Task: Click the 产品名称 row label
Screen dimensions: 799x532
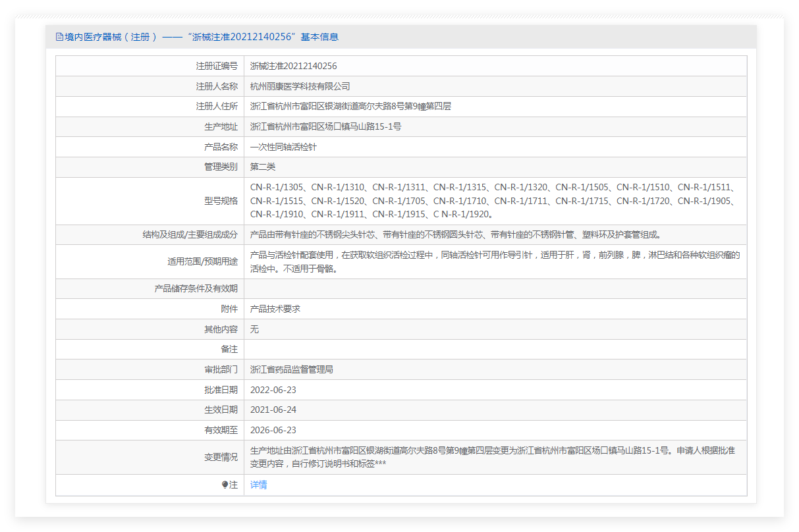Action: (221, 147)
